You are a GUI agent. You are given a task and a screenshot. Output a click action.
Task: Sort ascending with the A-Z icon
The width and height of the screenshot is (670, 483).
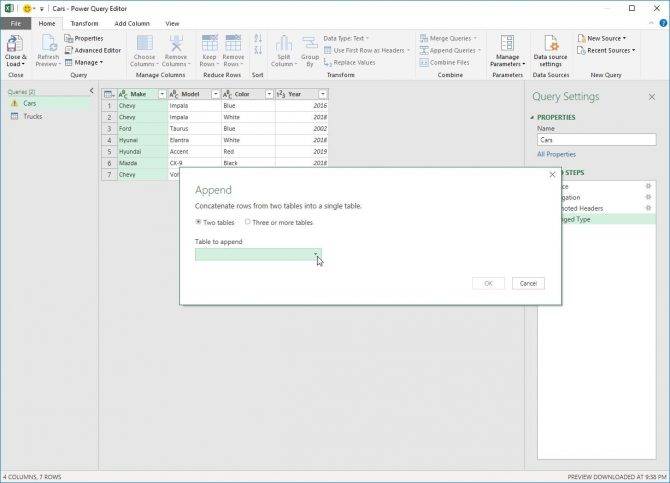click(258, 38)
